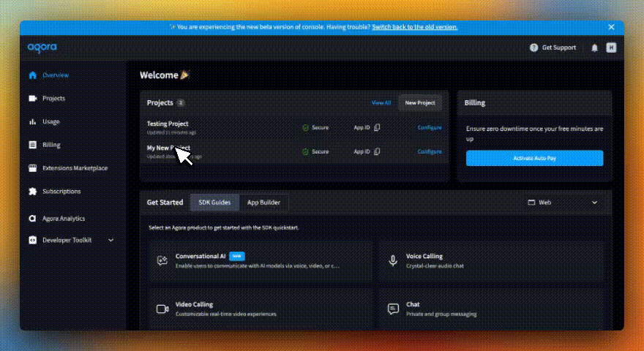Configure the Testing Project
Screen dimensions: 644x351
pyautogui.click(x=430, y=128)
